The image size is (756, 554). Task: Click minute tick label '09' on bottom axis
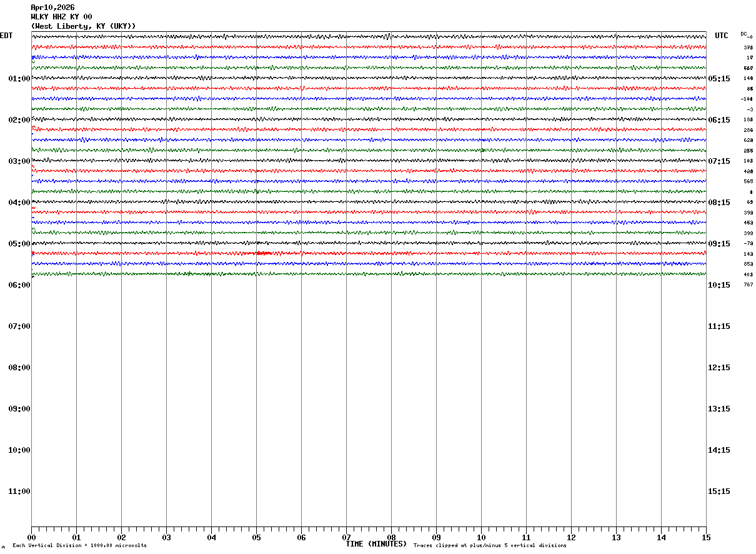coord(436,538)
